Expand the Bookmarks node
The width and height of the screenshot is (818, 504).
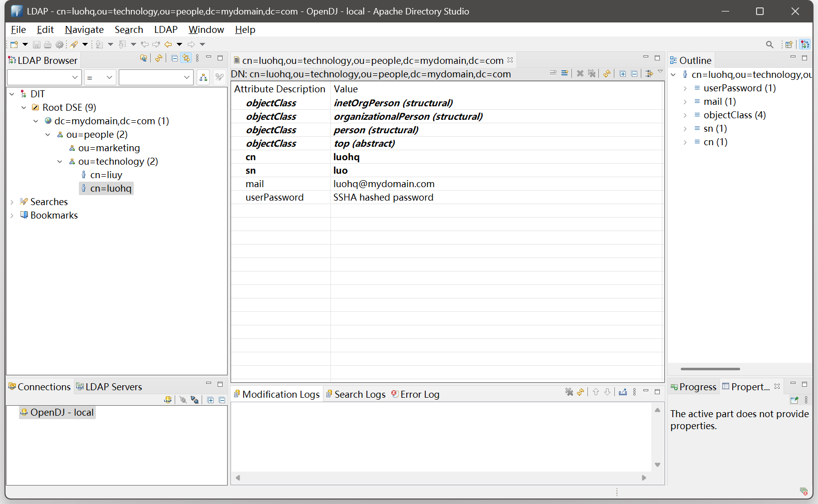pos(12,215)
